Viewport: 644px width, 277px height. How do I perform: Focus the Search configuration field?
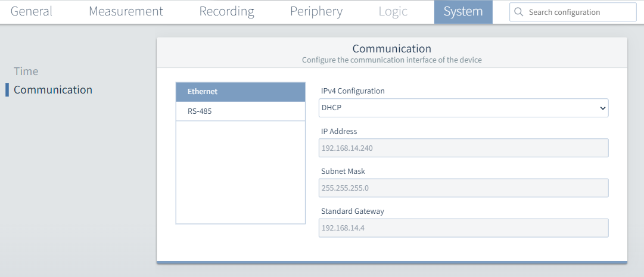pos(573,13)
